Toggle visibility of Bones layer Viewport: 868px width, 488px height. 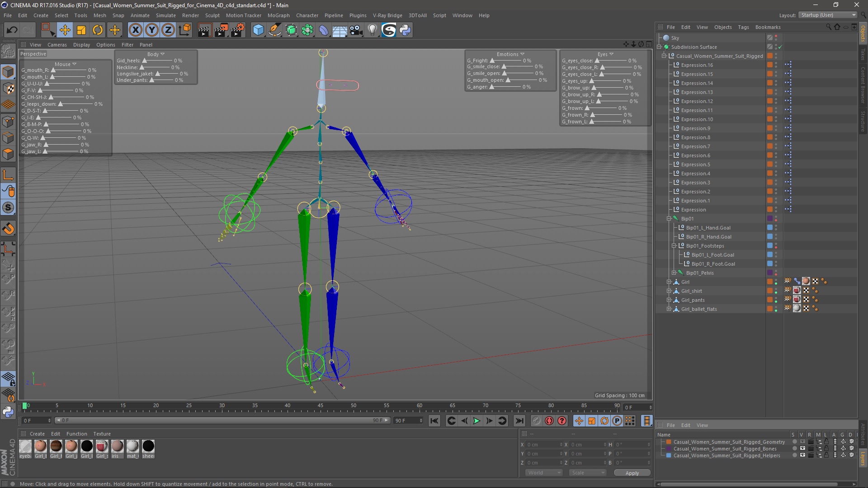[802, 449]
